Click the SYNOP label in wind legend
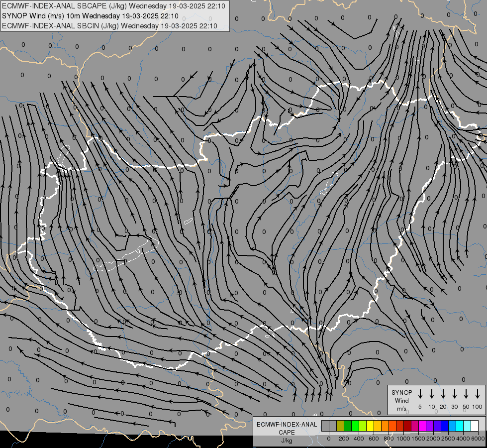Viewport: 487px width, 448px height. [x=401, y=392]
